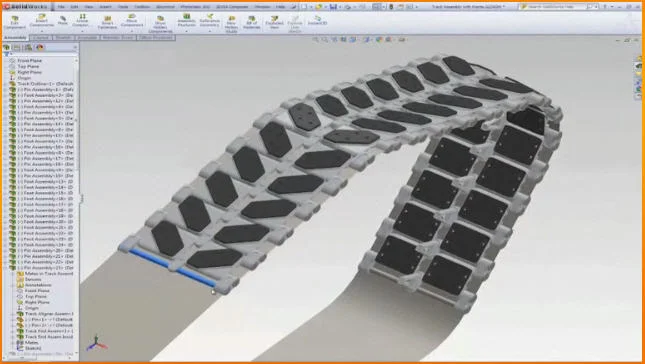This screenshot has height=364, width=645.
Task: Click the Save icon in title bar
Action: (333, 7)
